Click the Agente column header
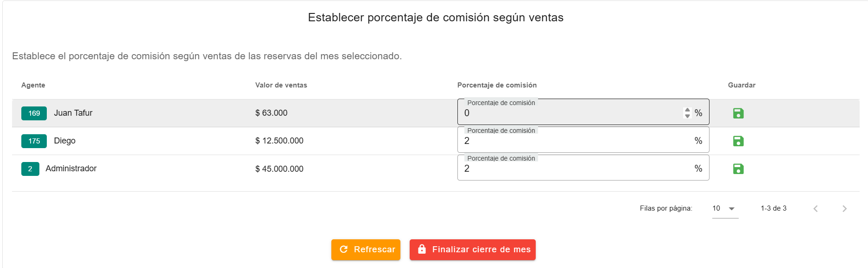Viewport: 868px width, 268px height. (33, 85)
